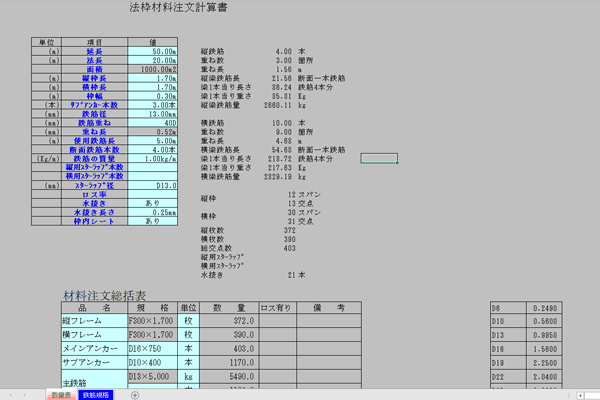600x400 pixels.
Task: Click the 材料注文総括表 table title
Action: [105, 295]
